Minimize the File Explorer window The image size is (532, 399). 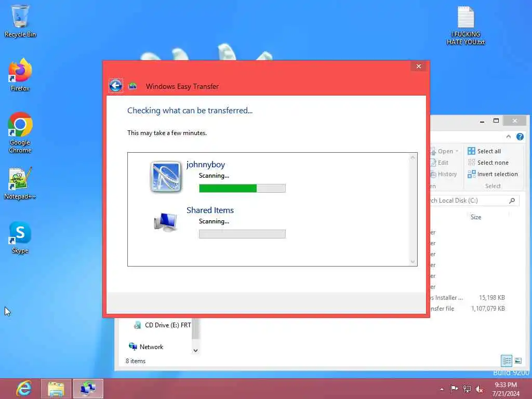[482, 121]
